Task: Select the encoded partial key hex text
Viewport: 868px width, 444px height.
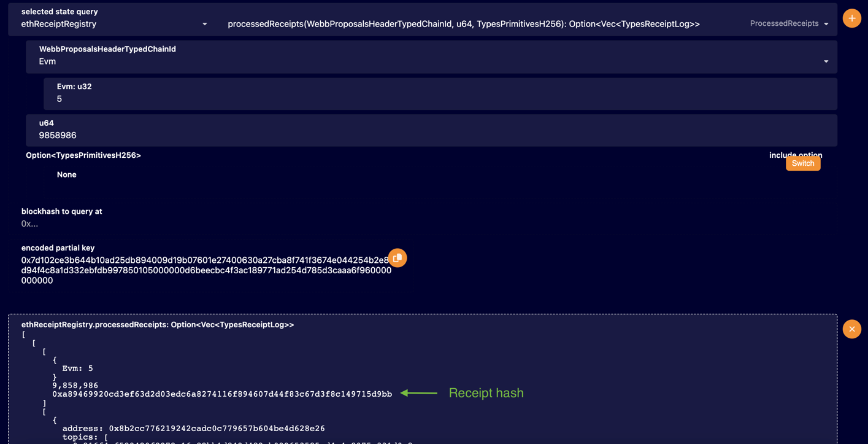Action: click(x=206, y=270)
